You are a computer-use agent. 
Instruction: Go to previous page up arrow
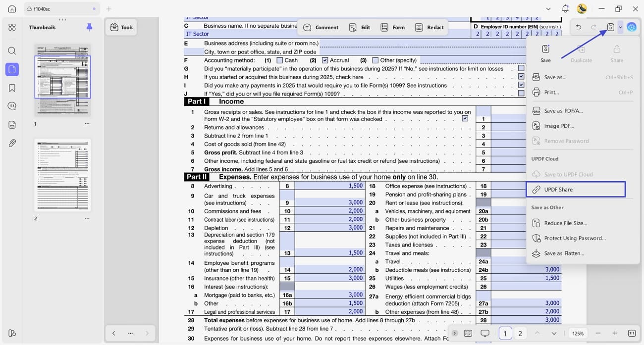click(x=537, y=333)
